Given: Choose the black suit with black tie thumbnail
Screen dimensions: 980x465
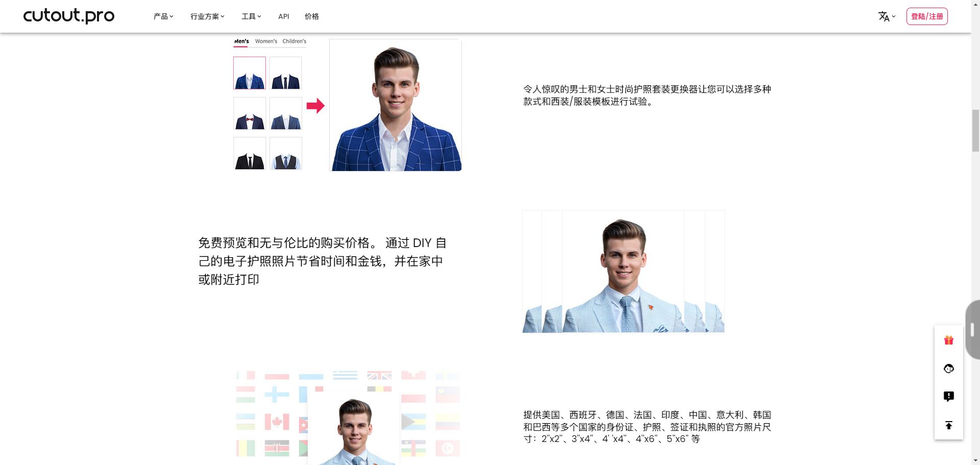Looking at the screenshot, I should point(250,153).
